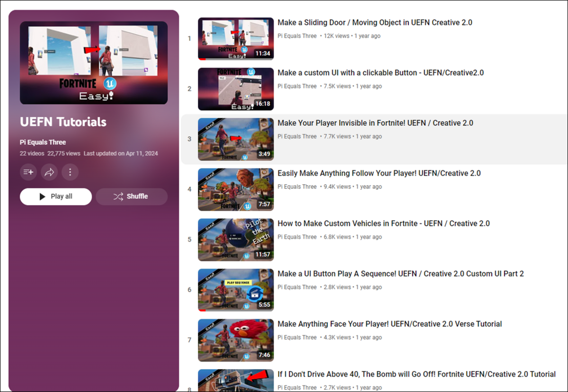The image size is (568, 392).
Task: Click the UEFN Tutorials playlist title
Action: point(63,122)
